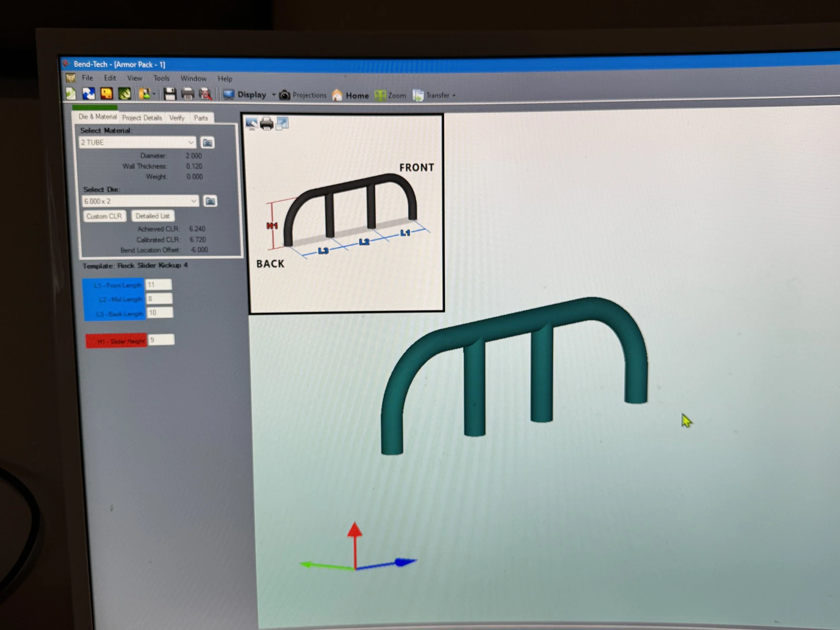The image size is (840, 630).
Task: Click the expand-arrow icon in the preview panel
Action: [282, 123]
